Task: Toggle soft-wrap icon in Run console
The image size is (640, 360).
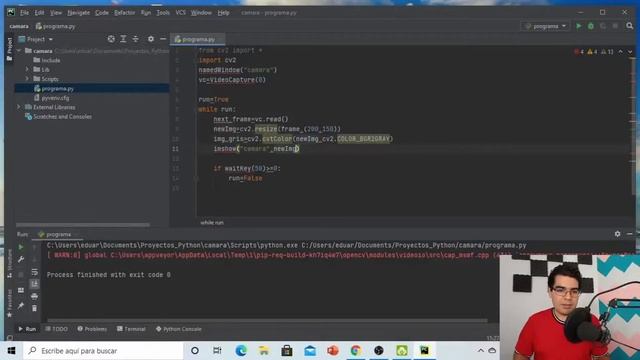Action: (x=35, y=272)
